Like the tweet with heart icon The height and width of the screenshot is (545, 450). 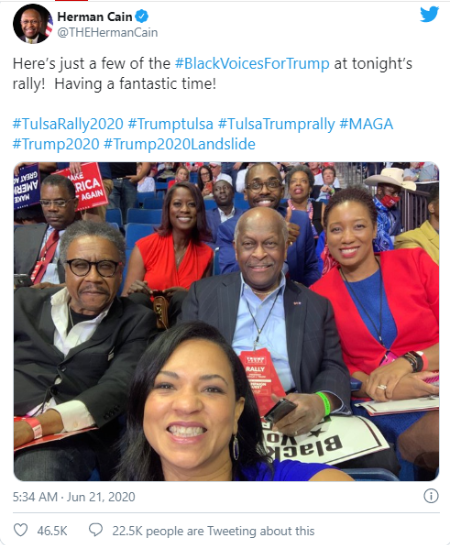pyautogui.click(x=20, y=530)
